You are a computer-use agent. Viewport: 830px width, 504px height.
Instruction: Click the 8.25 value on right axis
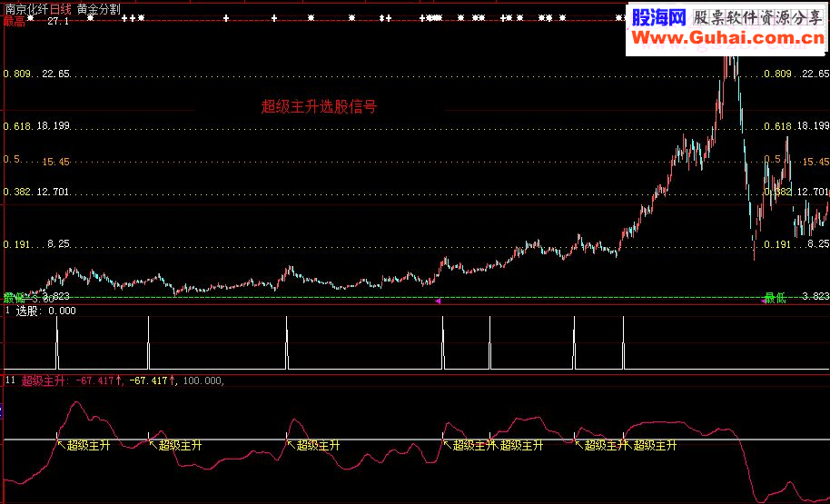coord(818,244)
